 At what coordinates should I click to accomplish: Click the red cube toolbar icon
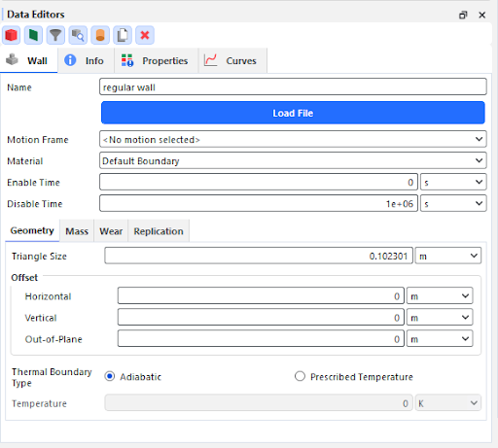[x=12, y=35]
